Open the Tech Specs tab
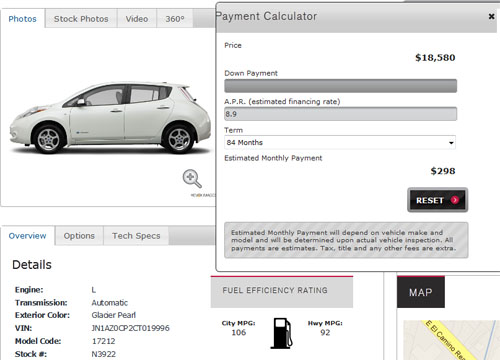500x360 pixels. coord(136,236)
